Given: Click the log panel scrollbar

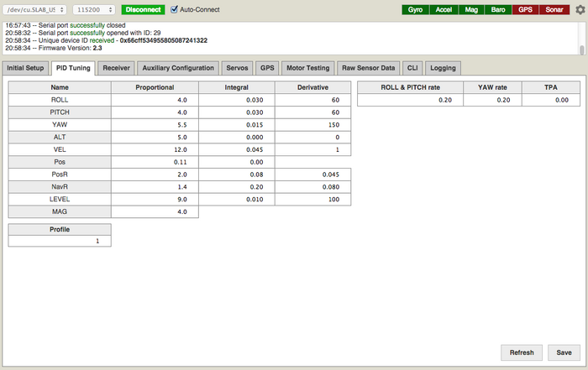Looking at the screenshot, I should [x=579, y=38].
